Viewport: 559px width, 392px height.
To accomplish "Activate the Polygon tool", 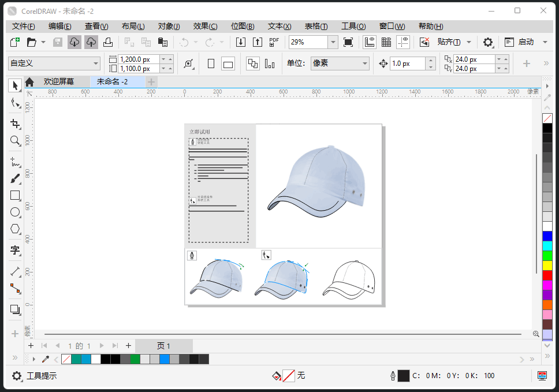I will pyautogui.click(x=15, y=229).
